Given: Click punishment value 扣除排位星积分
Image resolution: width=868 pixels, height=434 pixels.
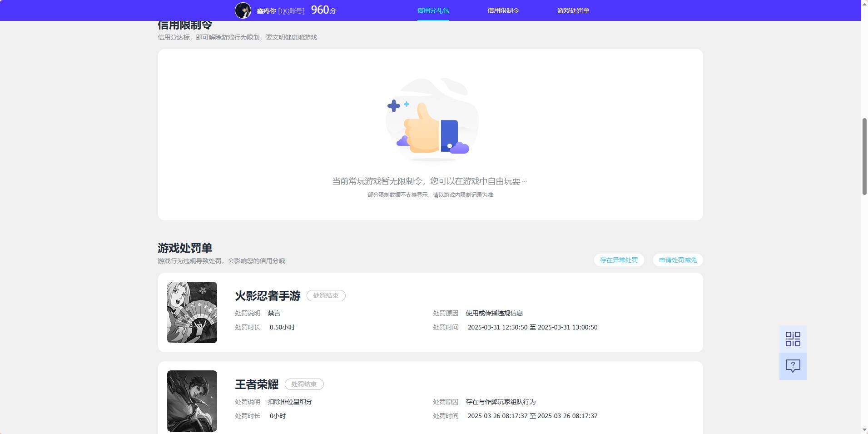Looking at the screenshot, I should click(290, 402).
